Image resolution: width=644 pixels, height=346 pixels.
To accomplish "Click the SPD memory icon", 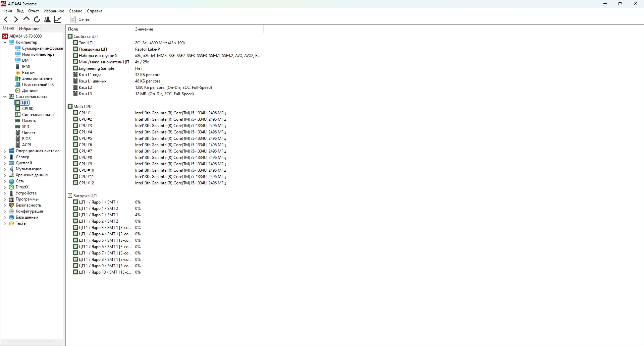I will tap(18, 127).
